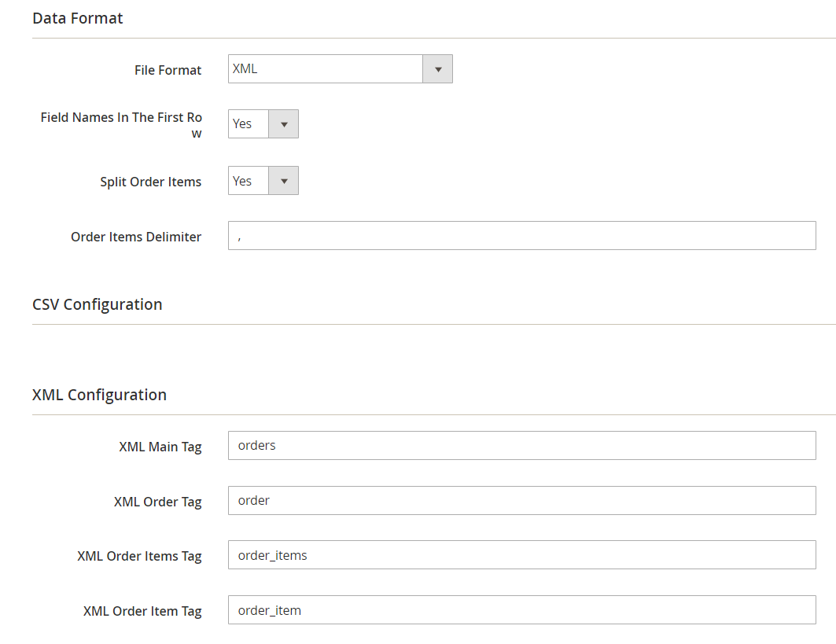The image size is (836, 644).
Task: Click the XML Configuration section heading
Action: coord(100,395)
